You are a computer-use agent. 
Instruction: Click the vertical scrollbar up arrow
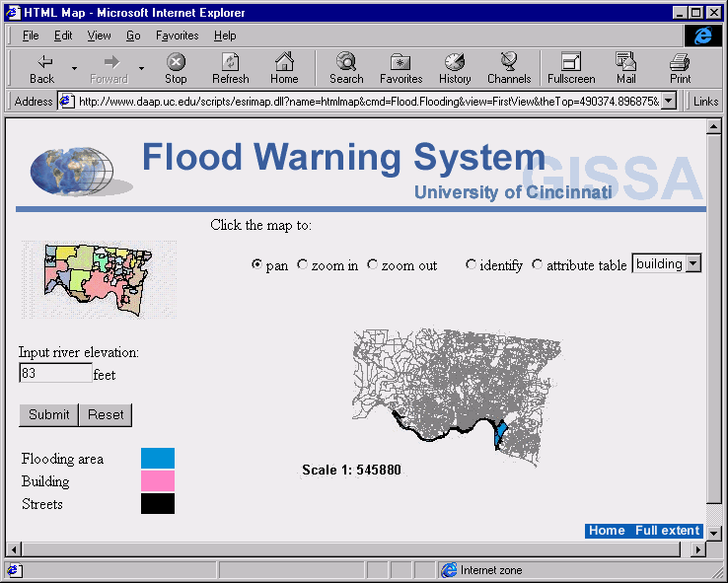pyautogui.click(x=713, y=126)
